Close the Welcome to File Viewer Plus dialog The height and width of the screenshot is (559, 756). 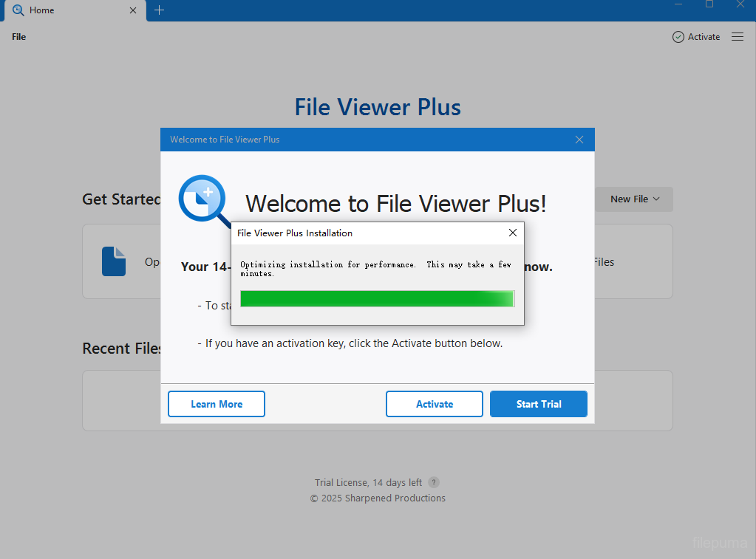coord(579,140)
